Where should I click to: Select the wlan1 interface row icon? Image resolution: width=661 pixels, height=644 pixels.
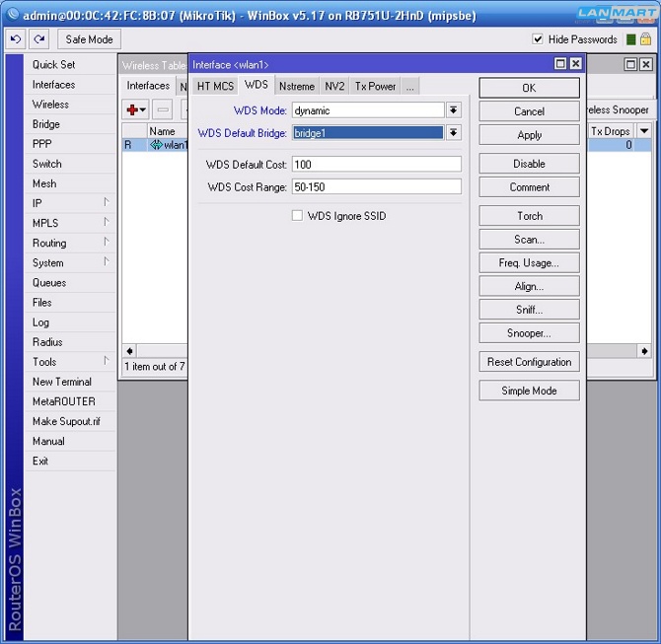click(156, 145)
